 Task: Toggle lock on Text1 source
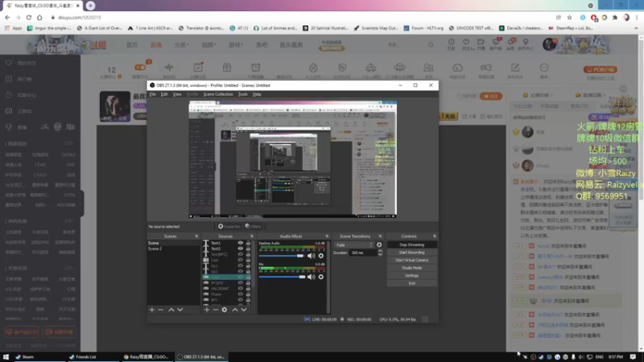coord(248,243)
